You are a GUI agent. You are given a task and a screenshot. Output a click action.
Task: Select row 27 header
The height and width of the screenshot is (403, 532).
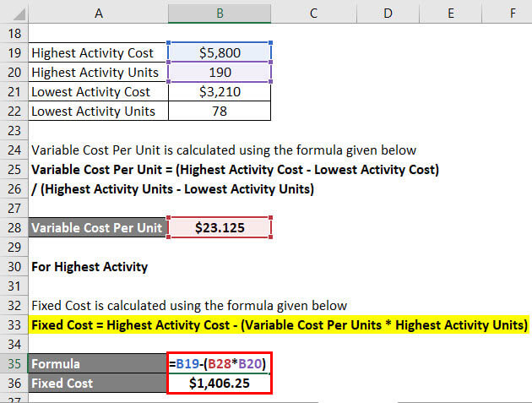(x=14, y=208)
